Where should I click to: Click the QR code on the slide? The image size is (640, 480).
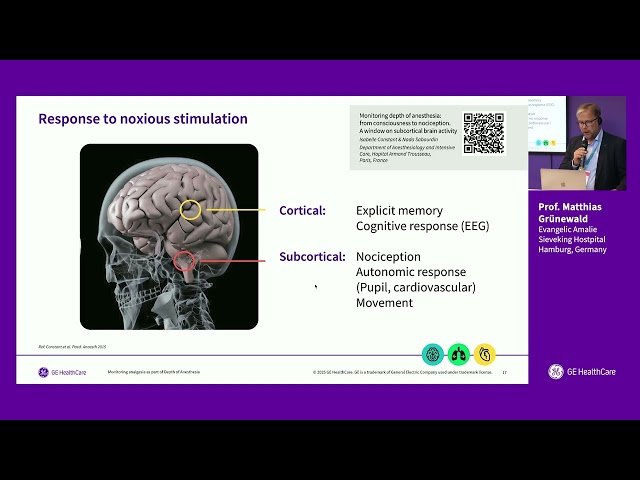tap(483, 133)
